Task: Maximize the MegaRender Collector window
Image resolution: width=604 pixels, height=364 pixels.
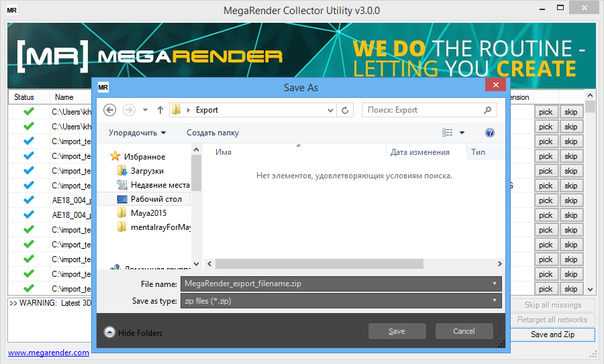Action: (560, 7)
